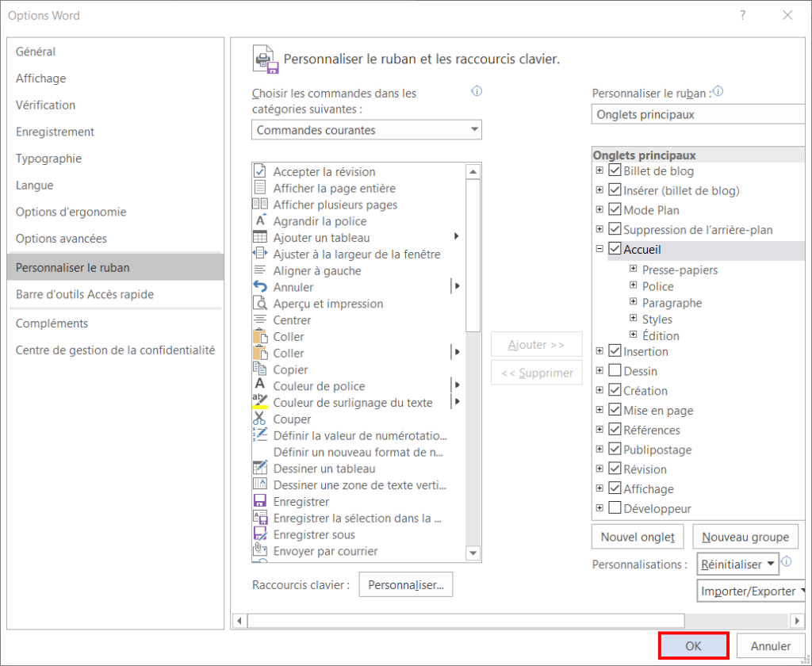Screen dimensions: 812x666
Task: Click the Enregistrer floppy disk icon
Action: pyautogui.click(x=260, y=501)
